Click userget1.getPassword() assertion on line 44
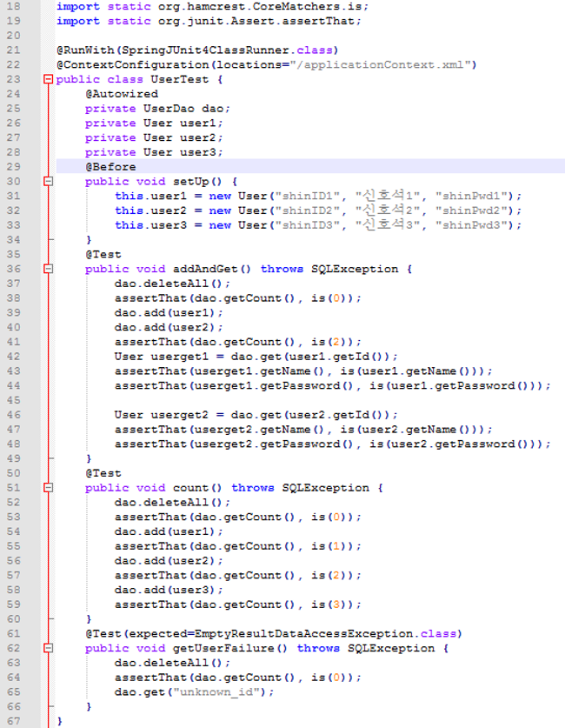 pyautogui.click(x=332, y=386)
